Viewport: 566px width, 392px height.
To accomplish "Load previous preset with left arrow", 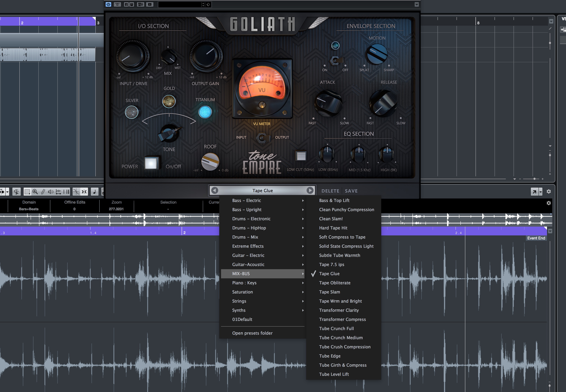I will pos(215,191).
